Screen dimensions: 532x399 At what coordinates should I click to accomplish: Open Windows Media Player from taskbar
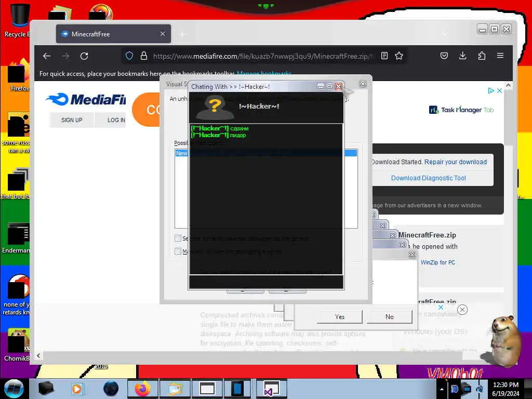pos(77,389)
